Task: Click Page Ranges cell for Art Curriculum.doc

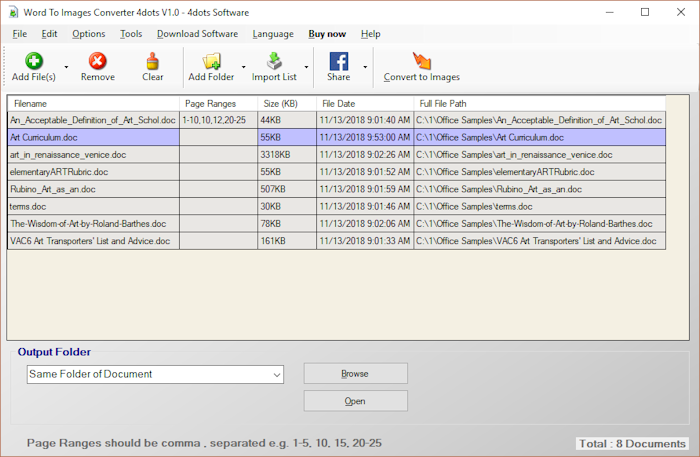Action: tap(218, 137)
